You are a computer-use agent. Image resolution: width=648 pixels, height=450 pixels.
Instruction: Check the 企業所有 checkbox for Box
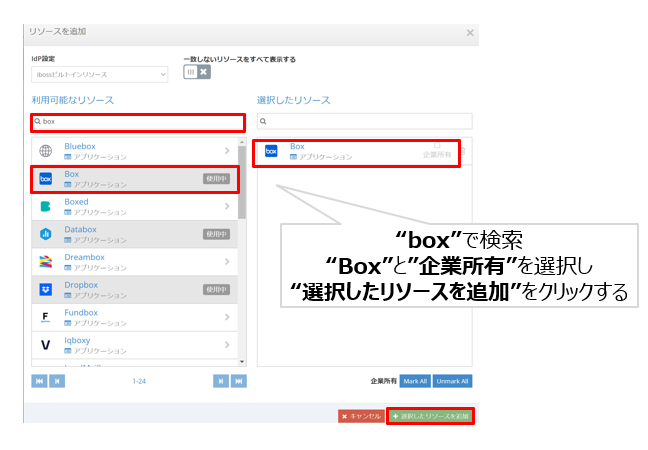(x=437, y=145)
